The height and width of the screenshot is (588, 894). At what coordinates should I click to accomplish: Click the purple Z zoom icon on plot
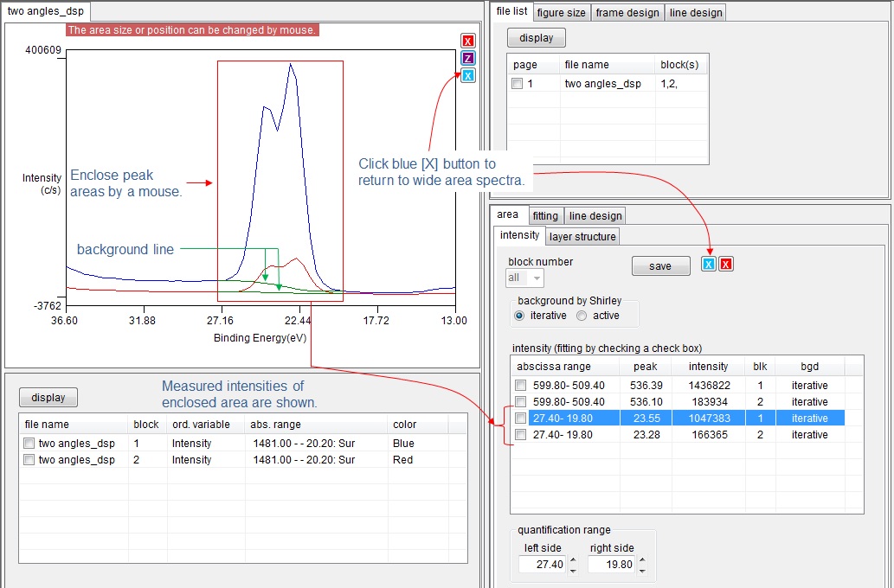pyautogui.click(x=468, y=59)
